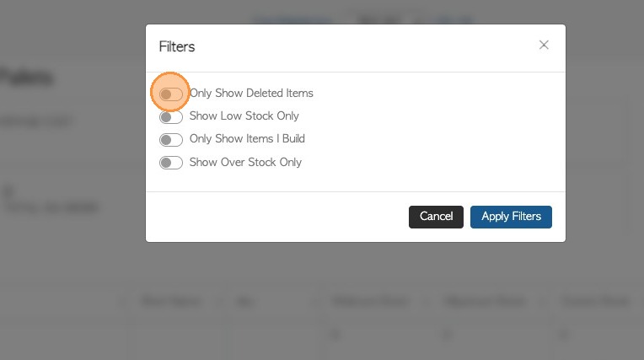Click the blurred blue link above the dialog
Viewport: 644px width, 360px height.
click(283, 19)
